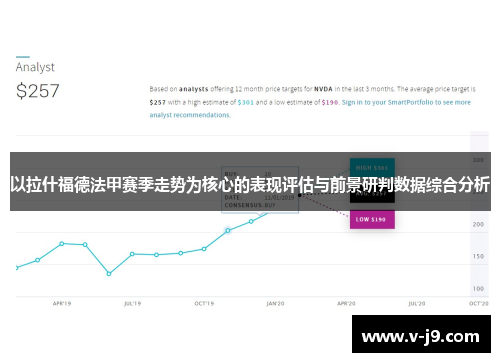The image size is (500, 362).
Task: Click the CONSENSUS: BUY line in the tooltip
Action: (x=250, y=205)
